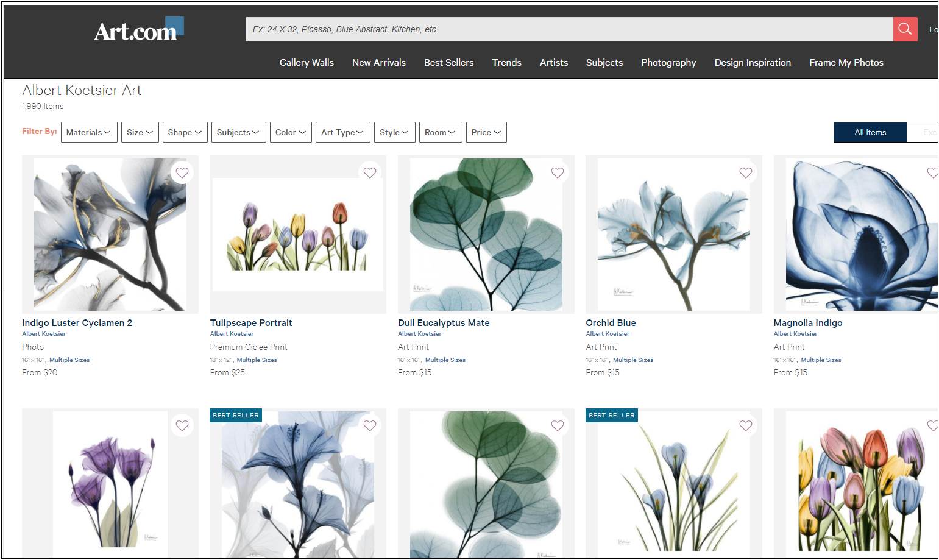Image resolution: width=939 pixels, height=560 pixels.
Task: Go to Best Sellers menu item
Action: coord(448,63)
